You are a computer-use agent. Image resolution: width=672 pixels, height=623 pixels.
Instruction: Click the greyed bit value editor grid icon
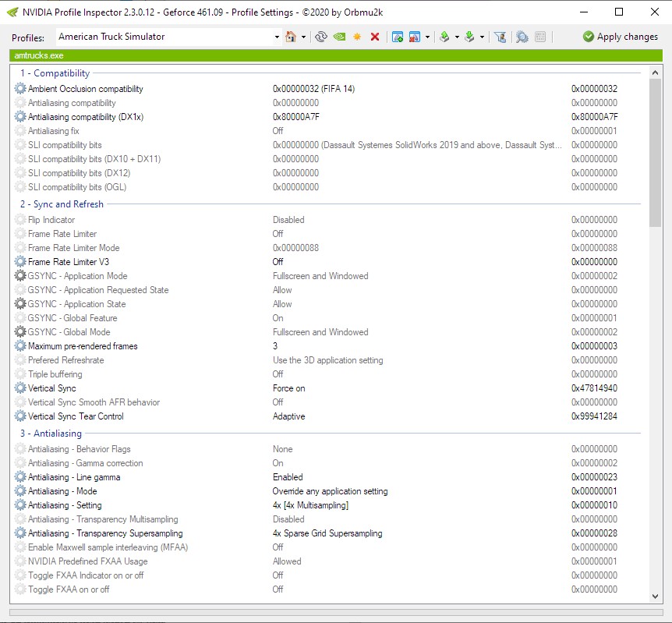(540, 37)
